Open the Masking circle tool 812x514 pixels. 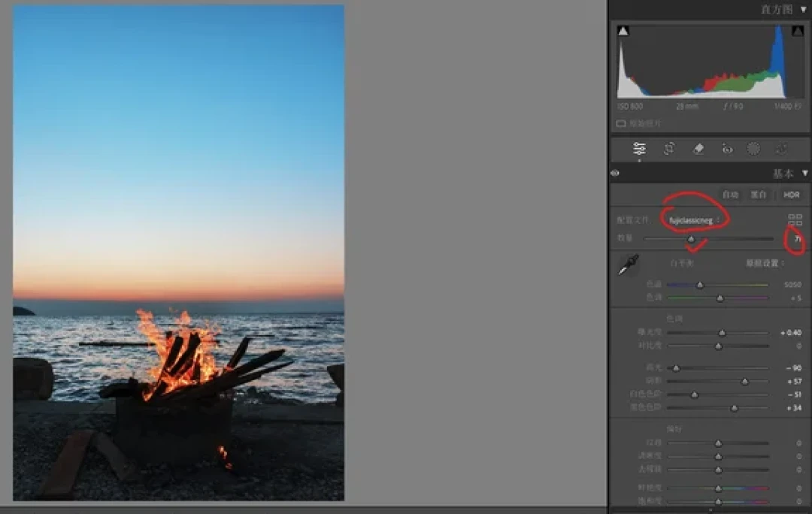(753, 149)
